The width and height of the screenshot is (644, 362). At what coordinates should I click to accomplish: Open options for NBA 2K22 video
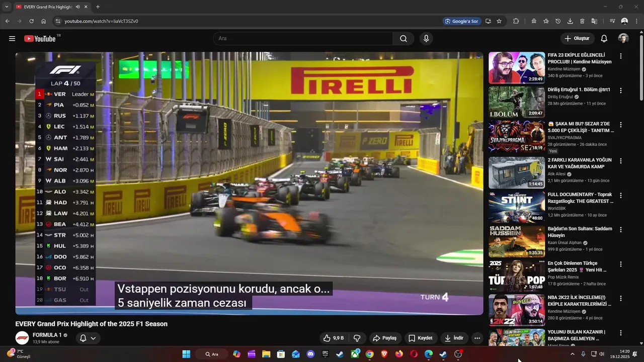621,298
